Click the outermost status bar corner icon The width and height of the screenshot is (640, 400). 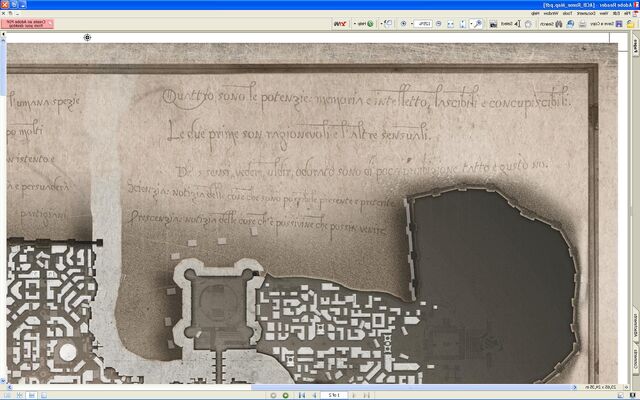[633, 395]
